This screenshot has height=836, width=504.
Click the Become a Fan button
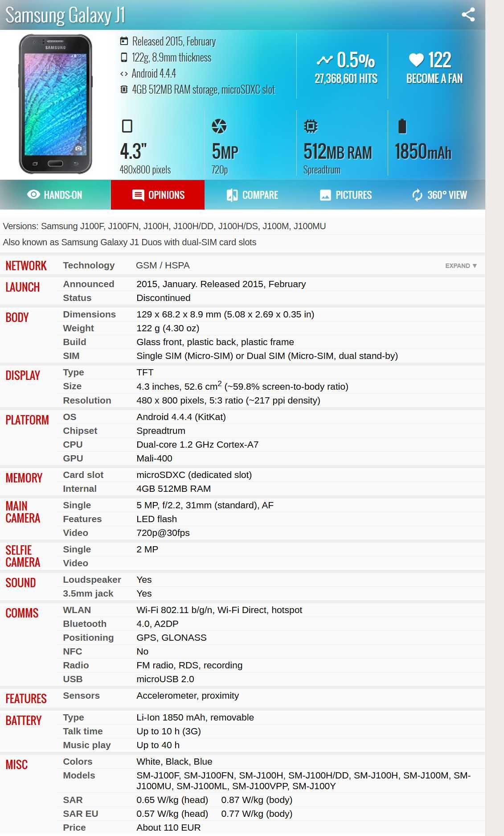click(x=434, y=68)
